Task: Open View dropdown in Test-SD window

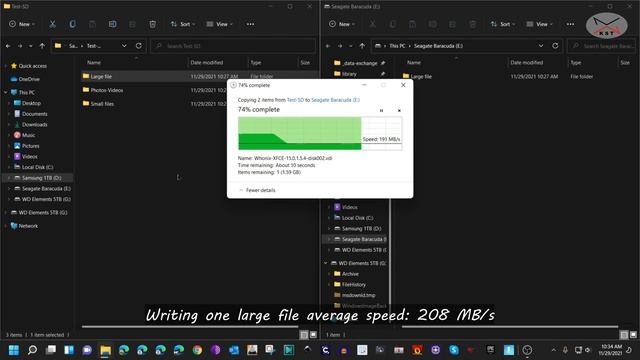Action: (220, 24)
